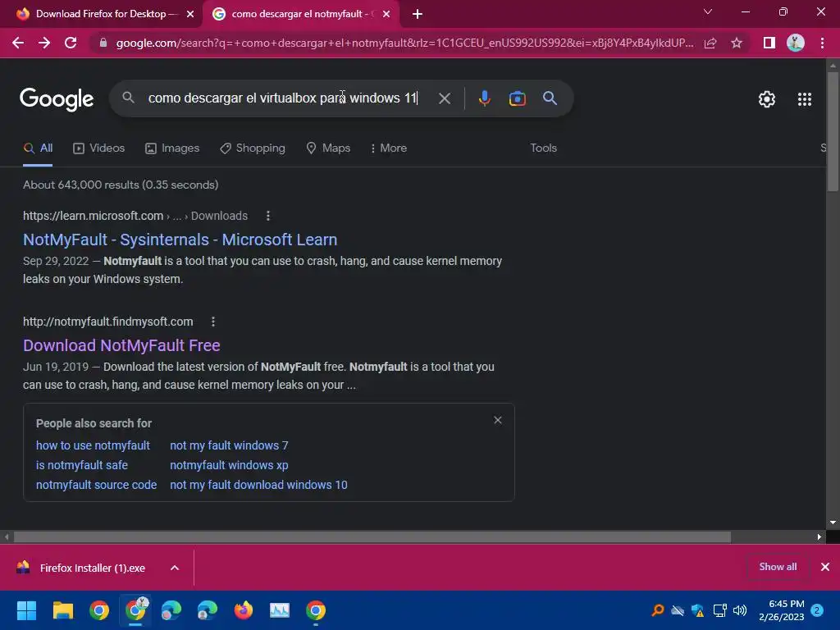The width and height of the screenshot is (840, 630).
Task: Click the browser address bar URL
Action: point(405,43)
